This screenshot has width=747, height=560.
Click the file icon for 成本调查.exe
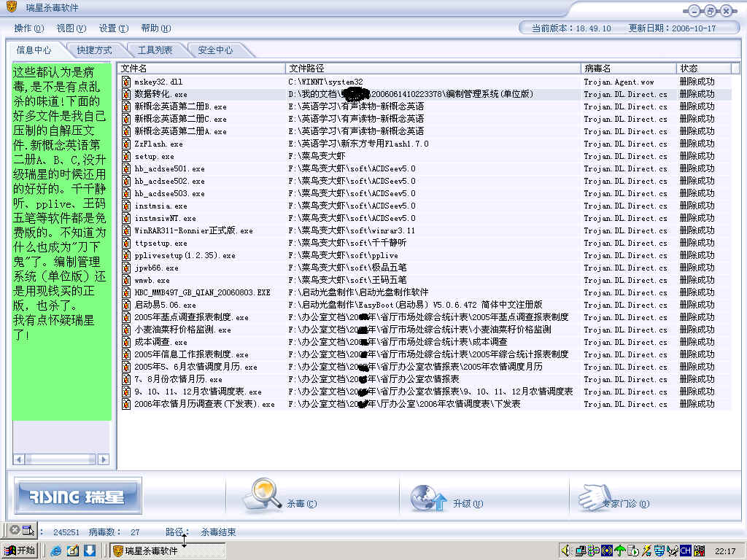click(125, 342)
